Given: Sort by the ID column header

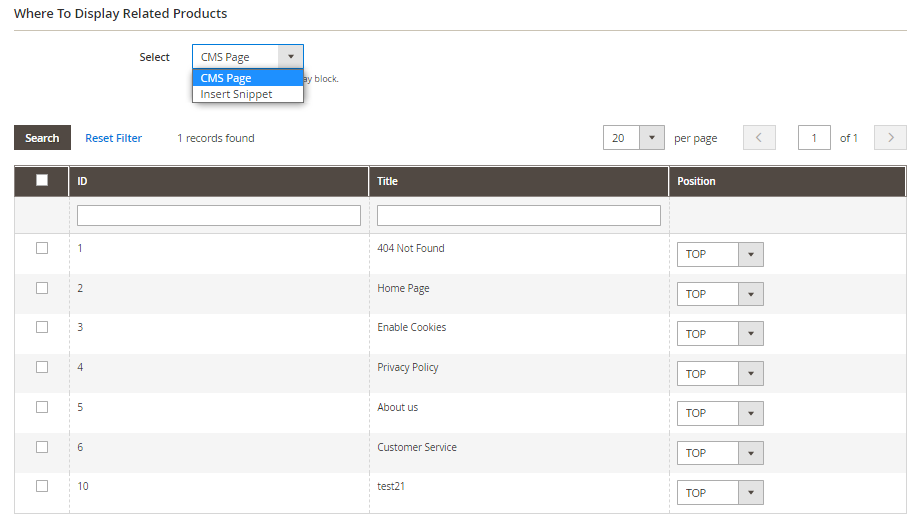Looking at the screenshot, I should 83,181.
